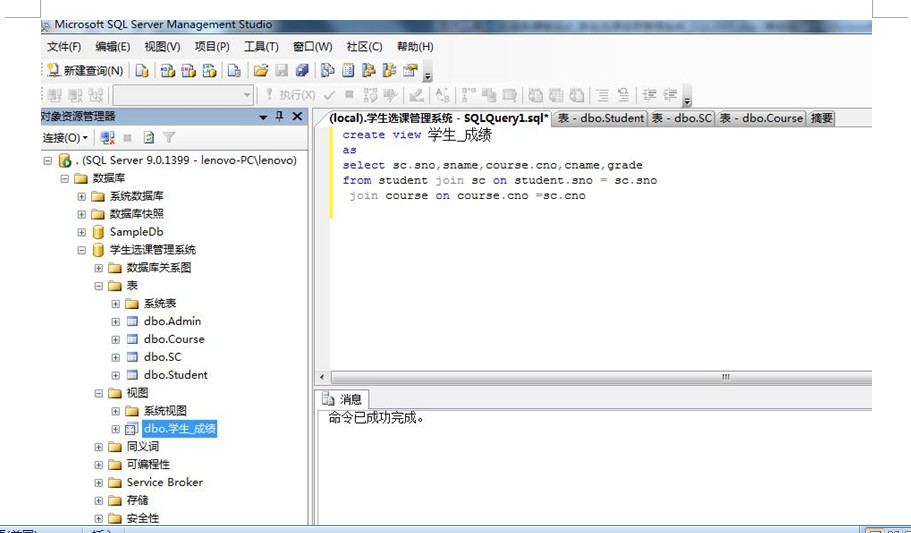Click the Open File folder icon
911x533 pixels.
(261, 71)
